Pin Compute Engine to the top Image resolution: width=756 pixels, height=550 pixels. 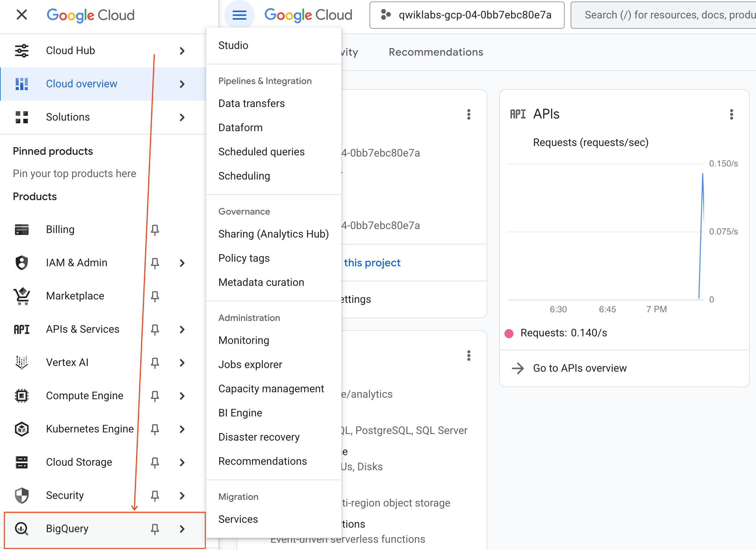[x=155, y=396]
